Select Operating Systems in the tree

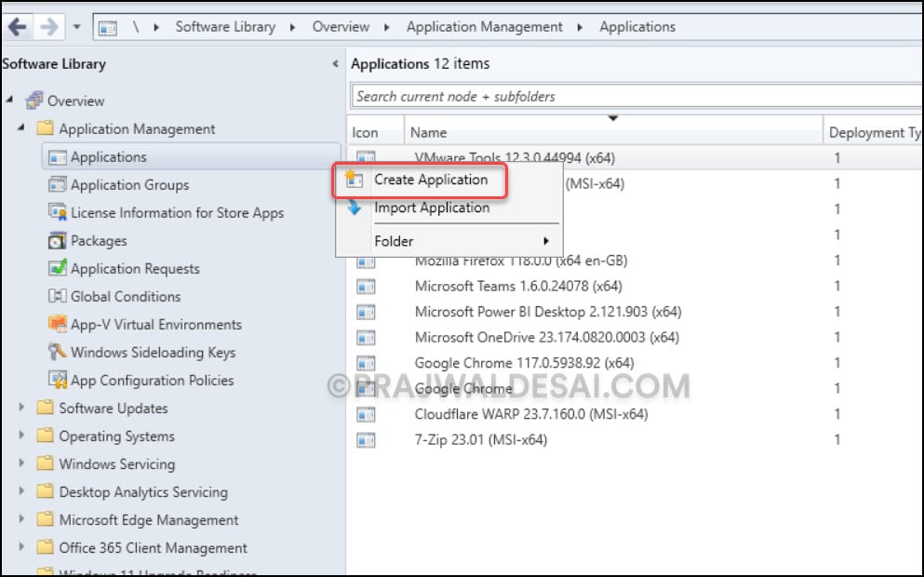pos(116,436)
